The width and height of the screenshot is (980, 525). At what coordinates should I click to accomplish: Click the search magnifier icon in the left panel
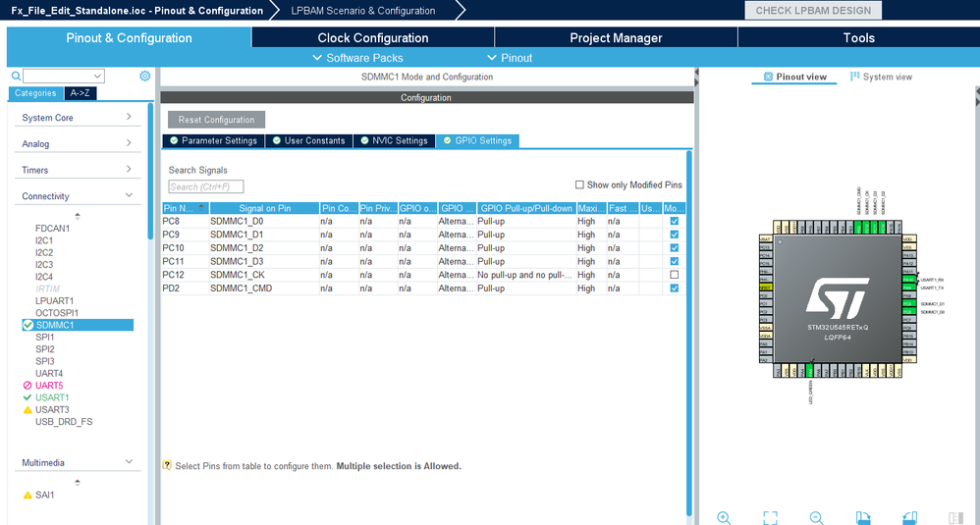pyautogui.click(x=17, y=77)
